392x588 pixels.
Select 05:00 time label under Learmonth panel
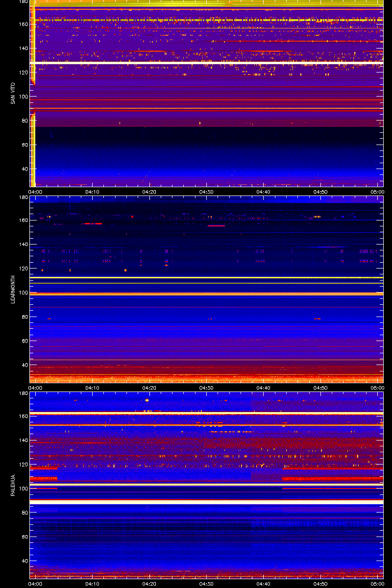pyautogui.click(x=377, y=388)
